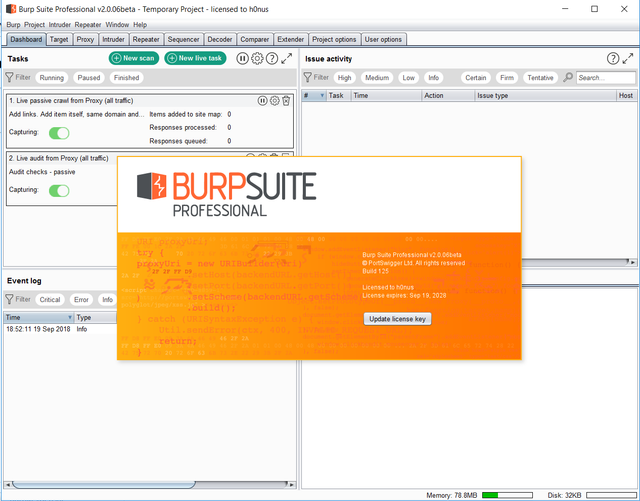Screen dimensions: 640x501
Task: Click Host column header in issues
Action: point(626,96)
